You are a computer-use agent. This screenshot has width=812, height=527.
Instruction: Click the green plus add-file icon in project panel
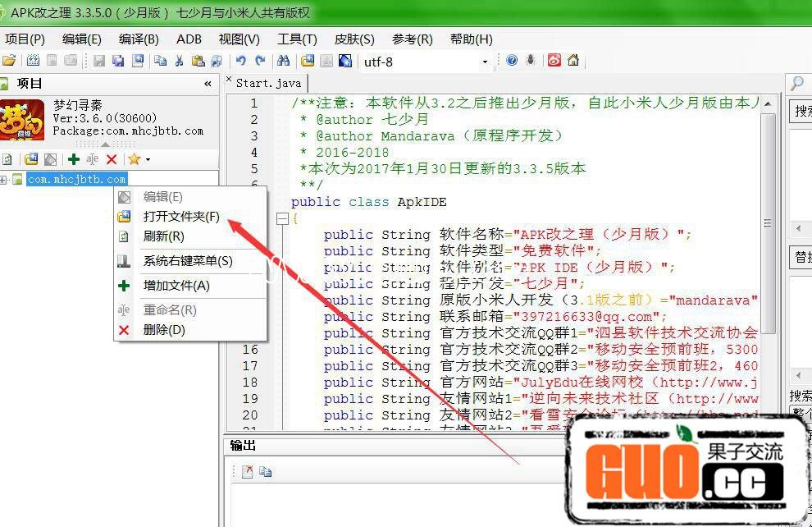point(73,159)
